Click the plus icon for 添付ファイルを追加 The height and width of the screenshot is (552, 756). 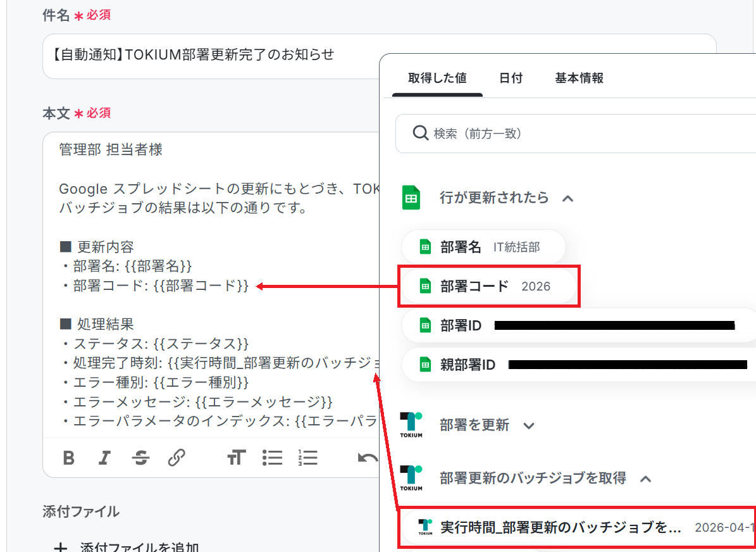(60, 547)
